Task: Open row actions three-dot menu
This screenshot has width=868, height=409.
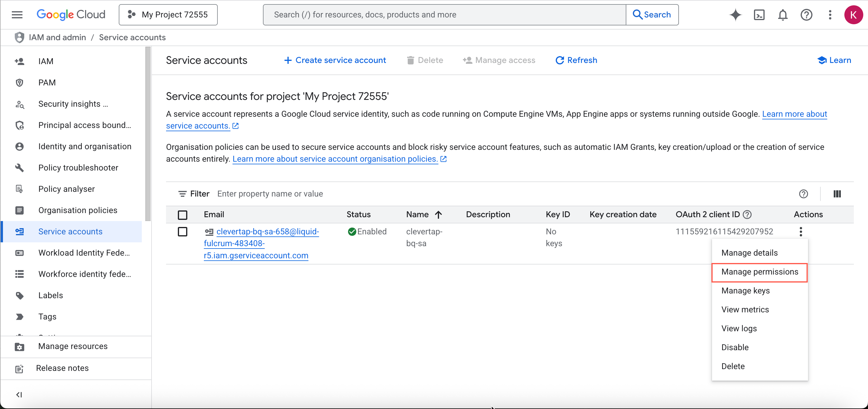Action: [x=801, y=232]
